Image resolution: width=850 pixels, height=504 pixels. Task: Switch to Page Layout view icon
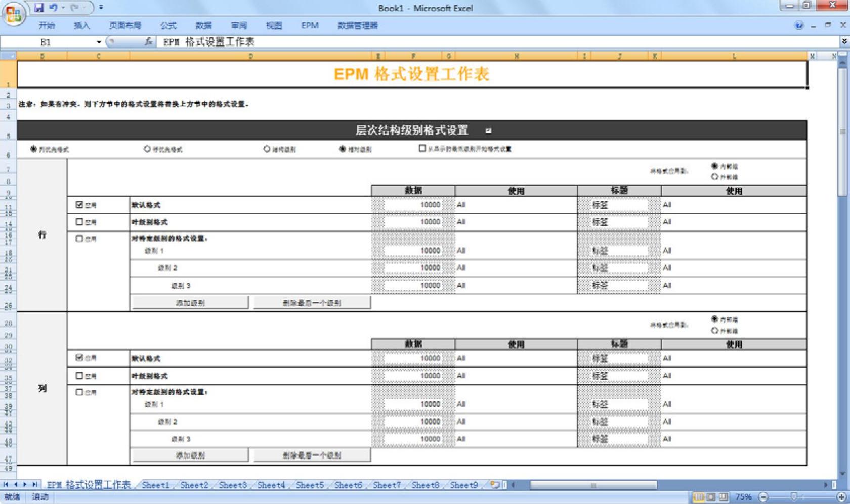711,497
